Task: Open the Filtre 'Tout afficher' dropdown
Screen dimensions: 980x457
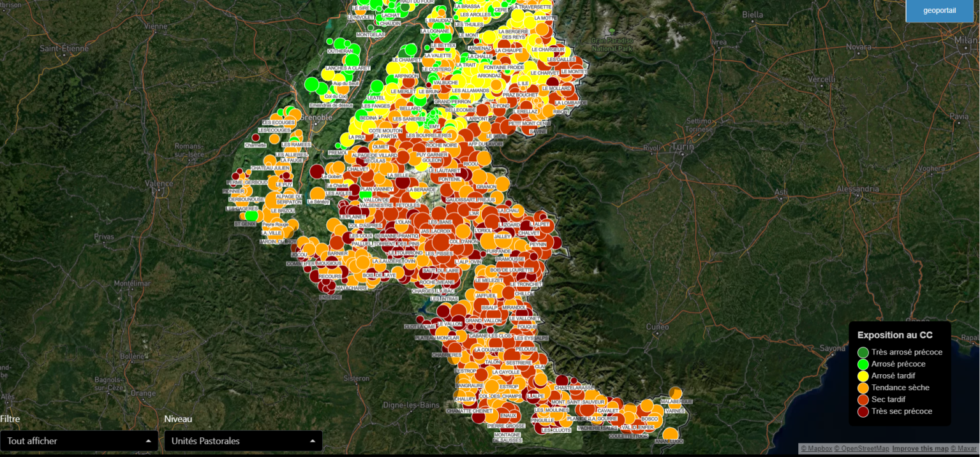Action: click(79, 441)
